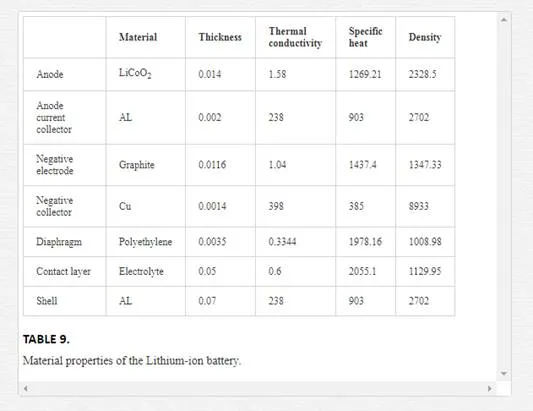
Task: Click the horizontal scrollbar track
Action: (258, 388)
